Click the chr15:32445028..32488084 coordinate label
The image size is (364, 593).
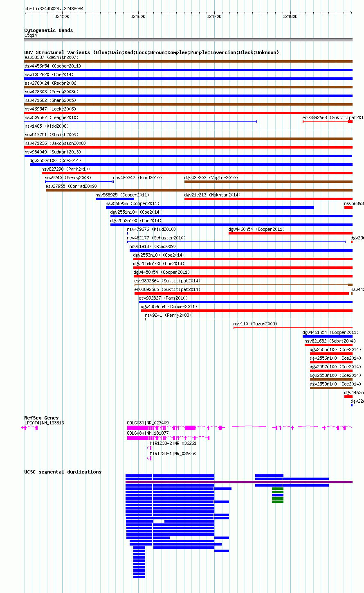54,9
